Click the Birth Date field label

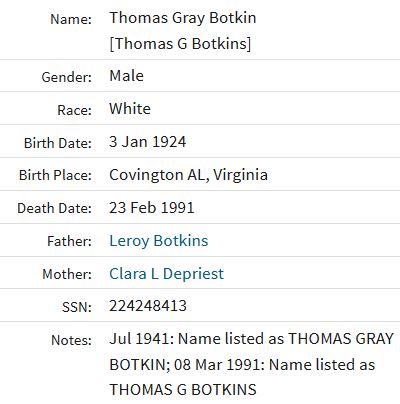(58, 143)
